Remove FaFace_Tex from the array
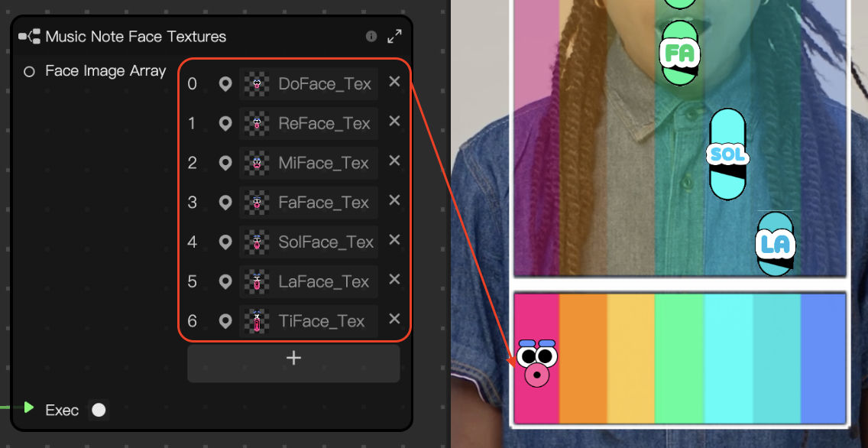The height and width of the screenshot is (448, 868). point(394,200)
